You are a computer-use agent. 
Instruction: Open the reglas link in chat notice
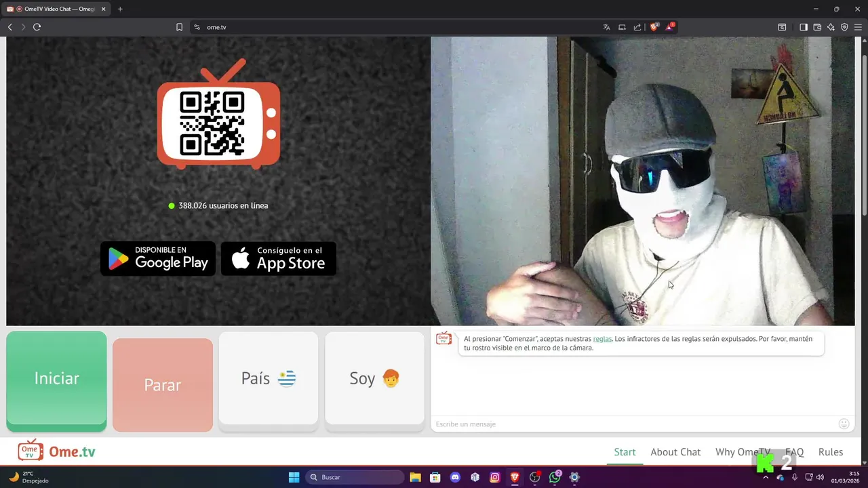pyautogui.click(x=602, y=339)
